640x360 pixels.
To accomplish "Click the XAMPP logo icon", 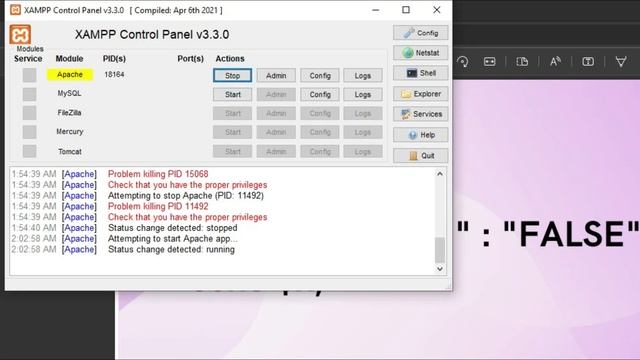I will click(x=20, y=34).
